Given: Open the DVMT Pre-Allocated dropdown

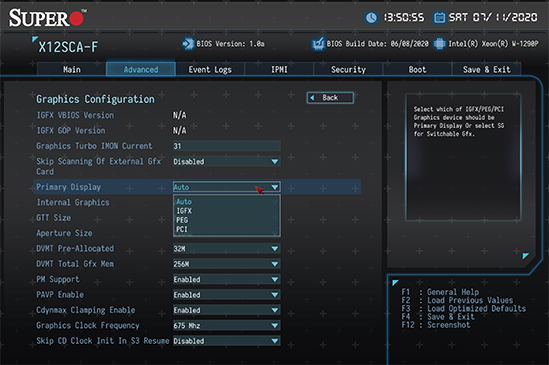Looking at the screenshot, I should click(x=227, y=249).
